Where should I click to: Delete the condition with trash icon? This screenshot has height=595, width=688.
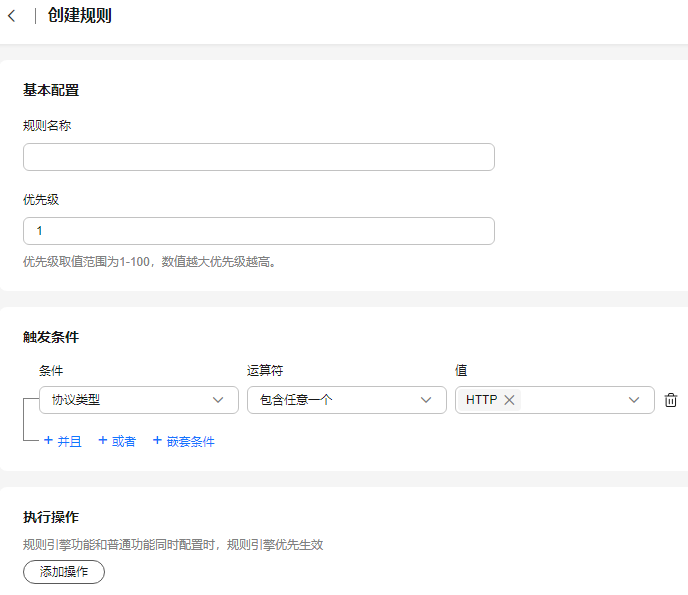670,400
